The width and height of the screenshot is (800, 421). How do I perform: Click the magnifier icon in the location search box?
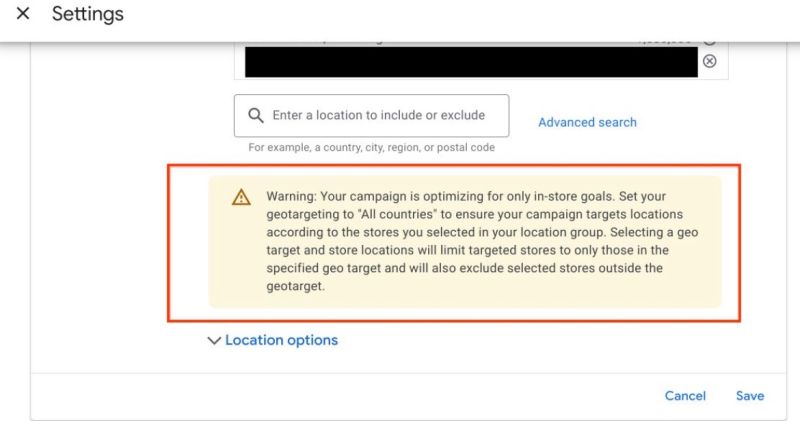256,115
